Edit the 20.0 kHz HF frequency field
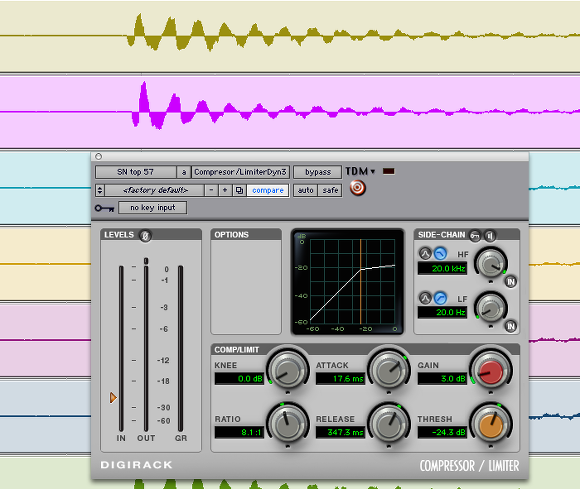 pyautogui.click(x=442, y=268)
